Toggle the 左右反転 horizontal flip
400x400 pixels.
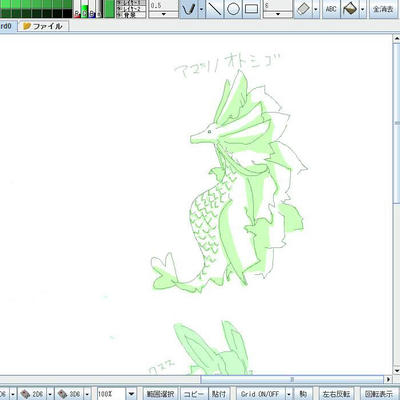point(336,394)
